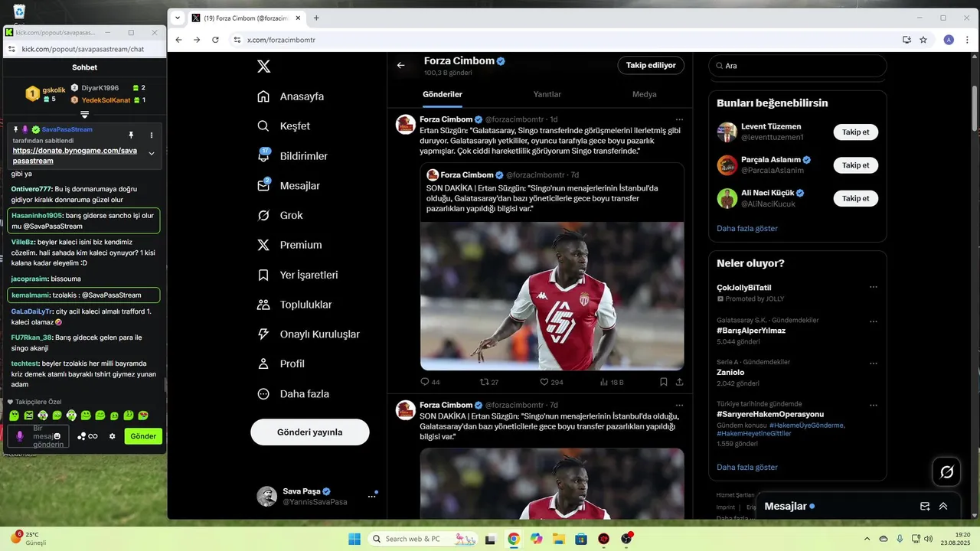Viewport: 980px width, 551px height.
Task: Click the Ara search field on X
Action: [x=798, y=66]
